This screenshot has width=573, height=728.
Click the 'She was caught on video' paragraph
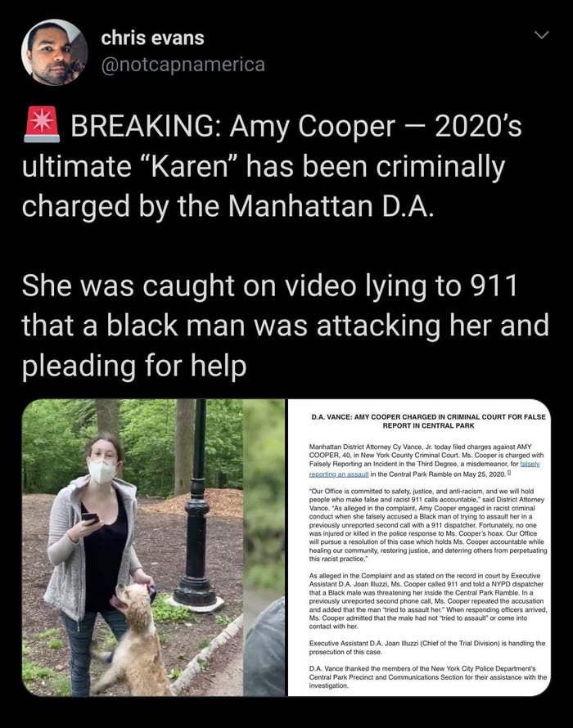[x=286, y=326]
